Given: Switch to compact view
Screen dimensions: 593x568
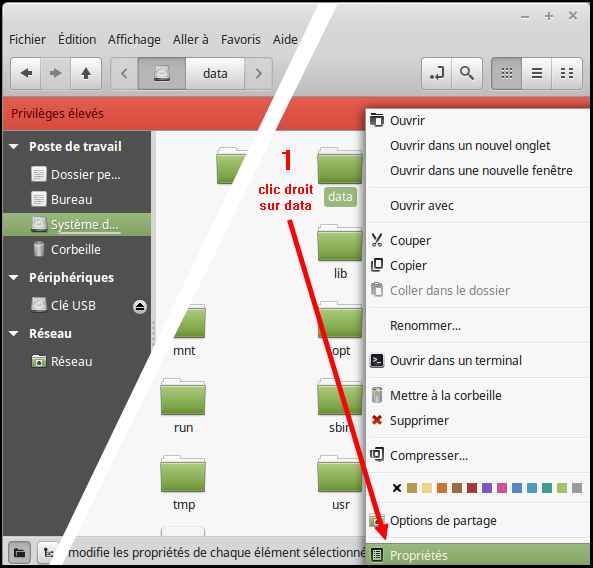Looking at the screenshot, I should (x=567, y=73).
